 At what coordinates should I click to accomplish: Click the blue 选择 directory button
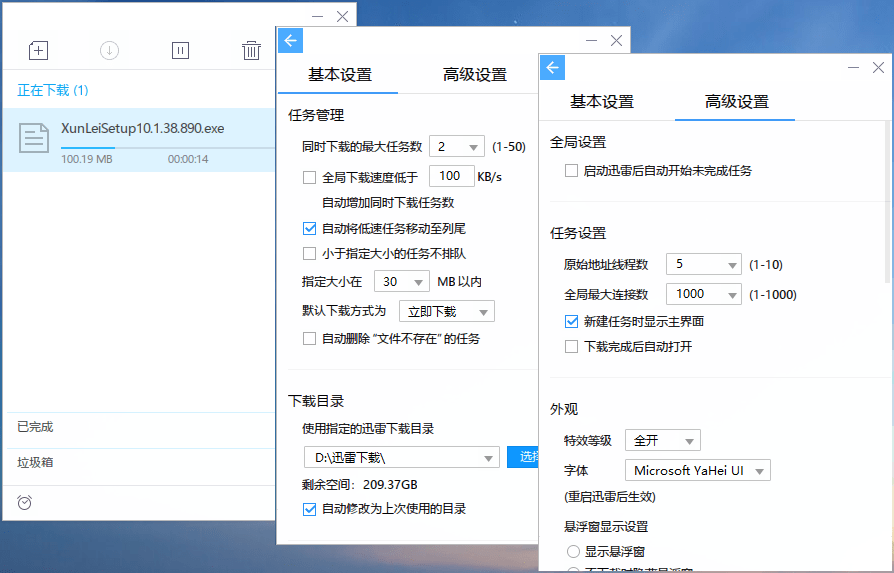(522, 457)
